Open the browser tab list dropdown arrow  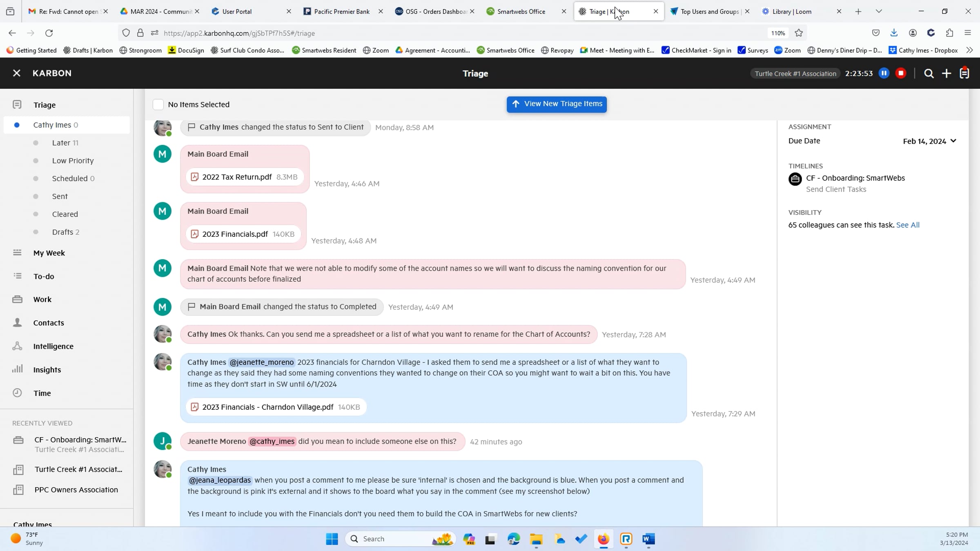879,11
